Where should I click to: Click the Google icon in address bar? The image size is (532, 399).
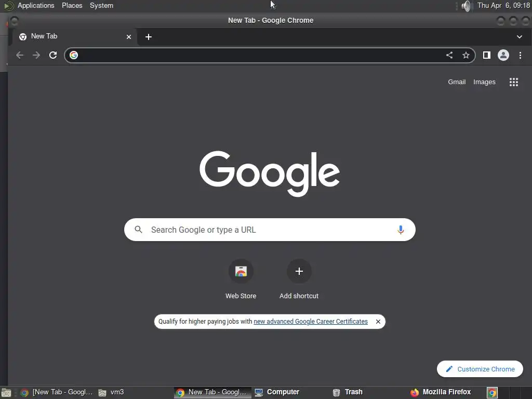pyautogui.click(x=74, y=55)
